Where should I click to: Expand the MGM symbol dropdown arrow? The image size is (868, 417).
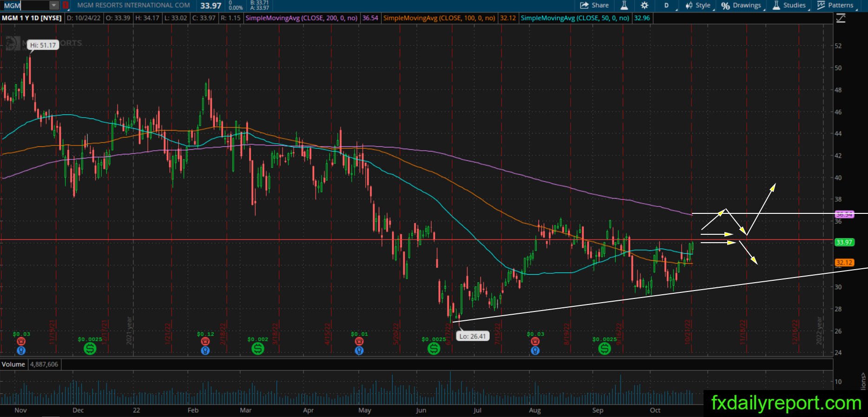point(54,6)
